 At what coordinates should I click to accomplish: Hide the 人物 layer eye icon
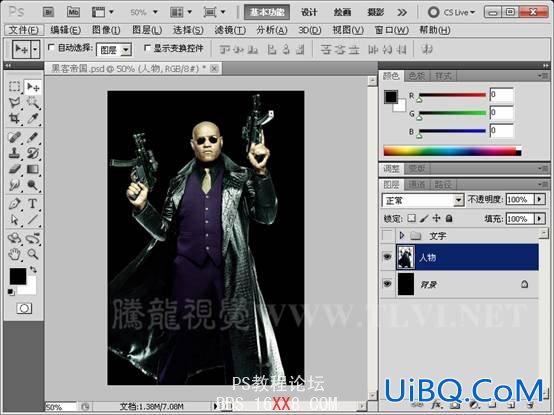pyautogui.click(x=388, y=257)
